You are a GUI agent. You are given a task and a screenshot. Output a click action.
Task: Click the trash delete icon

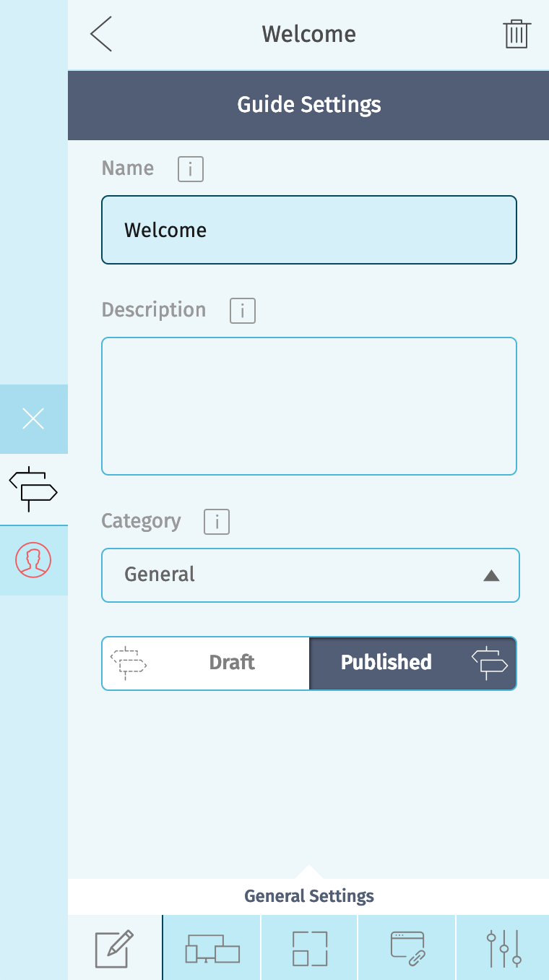click(516, 35)
